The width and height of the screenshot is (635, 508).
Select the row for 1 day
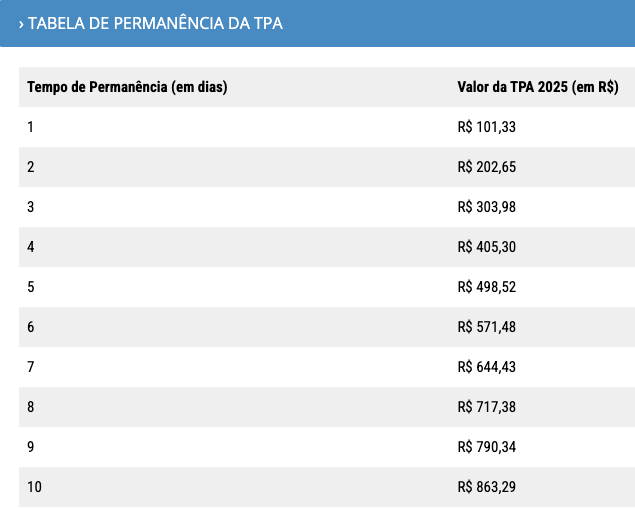click(327, 127)
